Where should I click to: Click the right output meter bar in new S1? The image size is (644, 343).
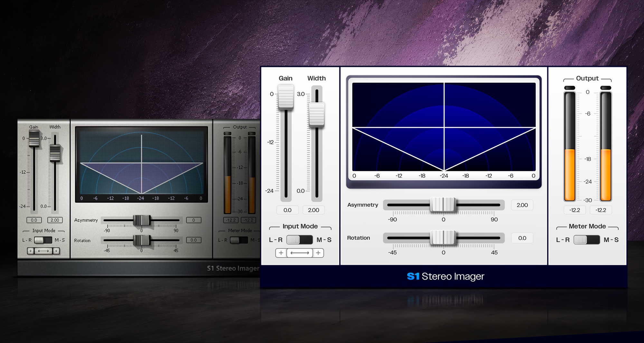click(606, 146)
